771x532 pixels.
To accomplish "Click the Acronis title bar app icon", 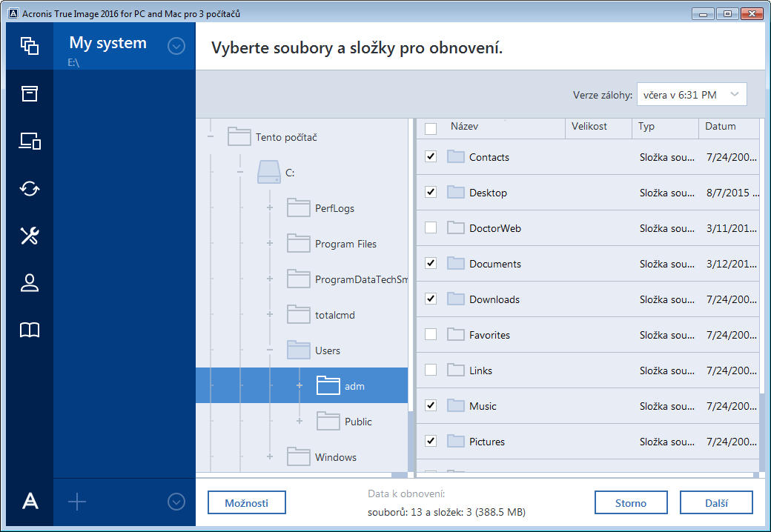I will (14, 13).
